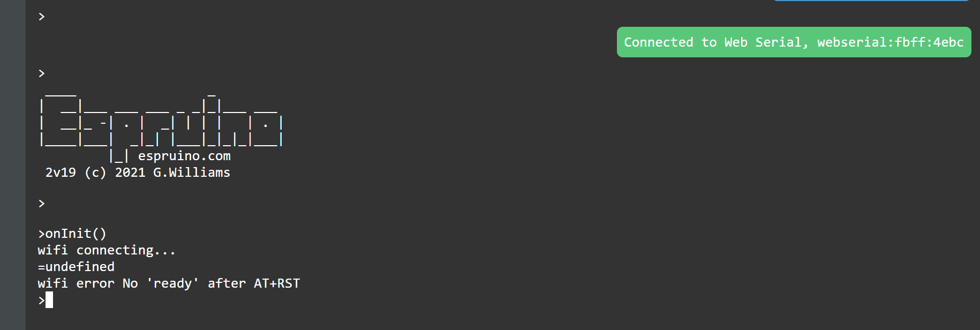Screen dimensions: 980x330
Task: Click the espruino.com text under the logo
Action: tap(184, 156)
